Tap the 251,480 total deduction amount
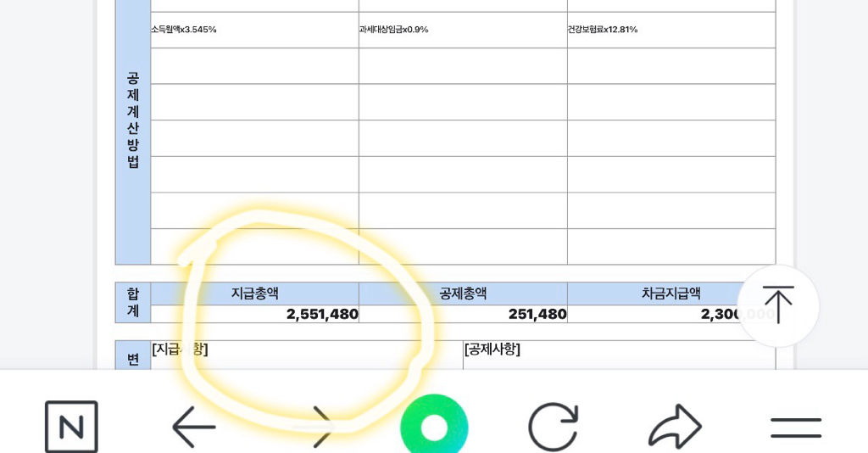868x453 pixels. (x=537, y=314)
